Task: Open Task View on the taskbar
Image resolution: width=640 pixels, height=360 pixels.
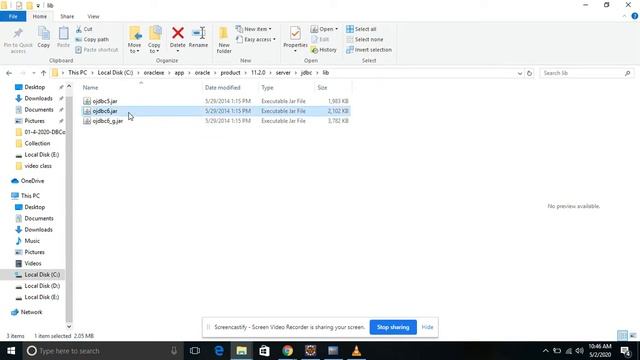Action: [x=195, y=351]
